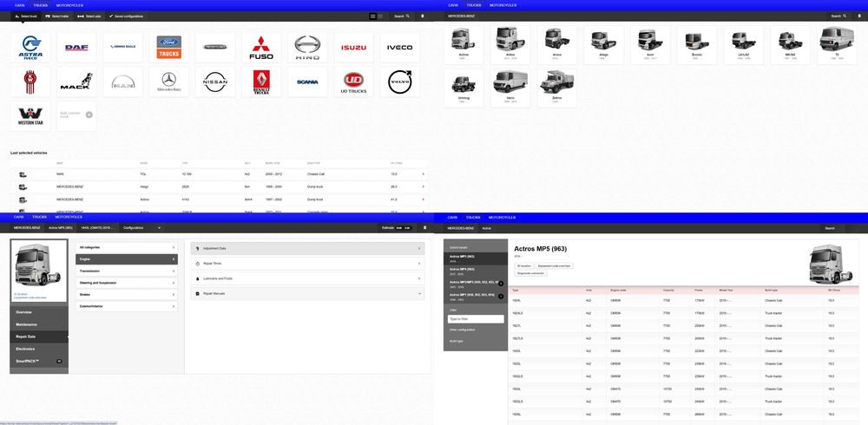This screenshot has width=868, height=425.
Task: Open the Saved configurations tab
Action: coord(126,16)
